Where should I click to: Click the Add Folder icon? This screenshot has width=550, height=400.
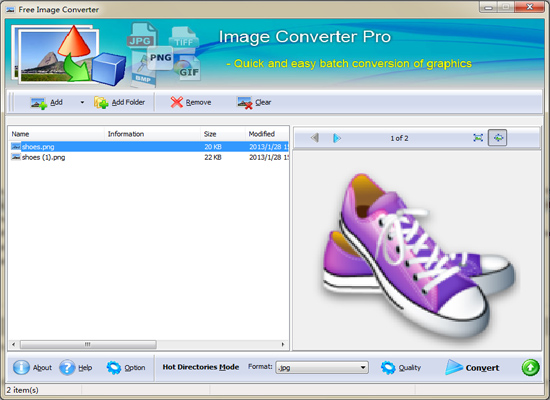(x=101, y=102)
